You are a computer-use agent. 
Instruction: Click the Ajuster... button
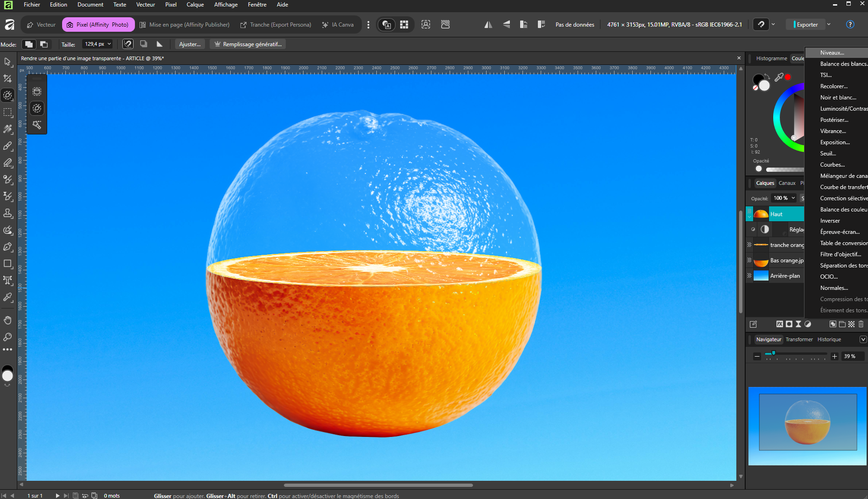tap(190, 44)
